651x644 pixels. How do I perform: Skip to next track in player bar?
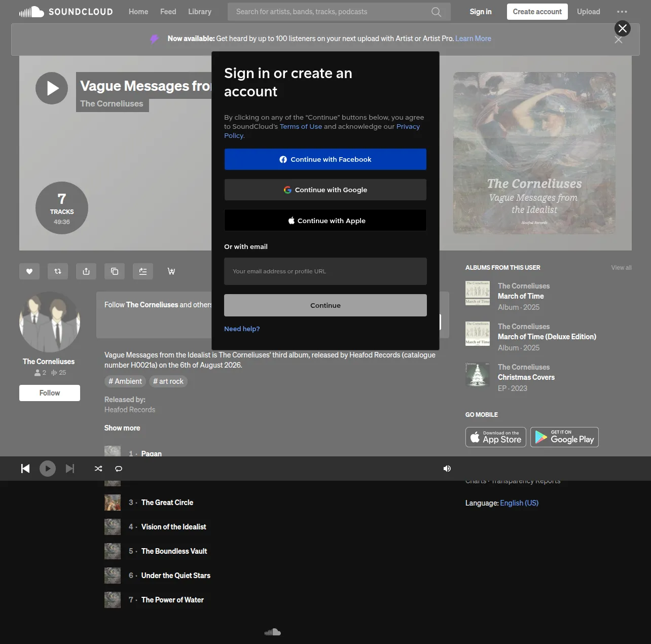point(70,469)
